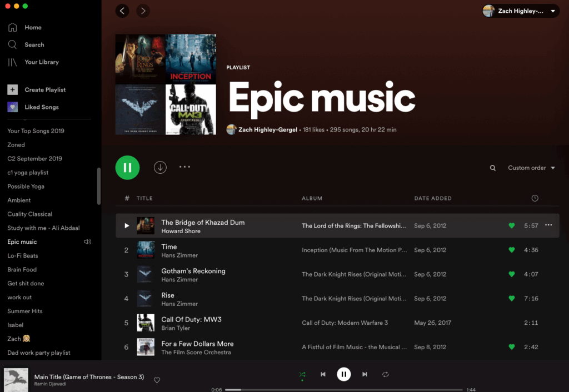
Task: Open the Custom order sort dropdown
Action: tap(531, 168)
